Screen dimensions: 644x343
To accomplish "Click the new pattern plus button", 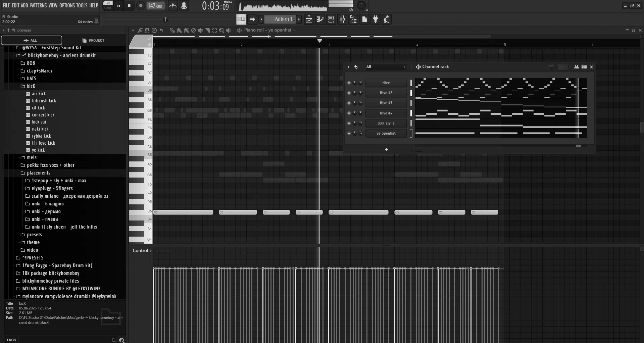I will point(299,19).
